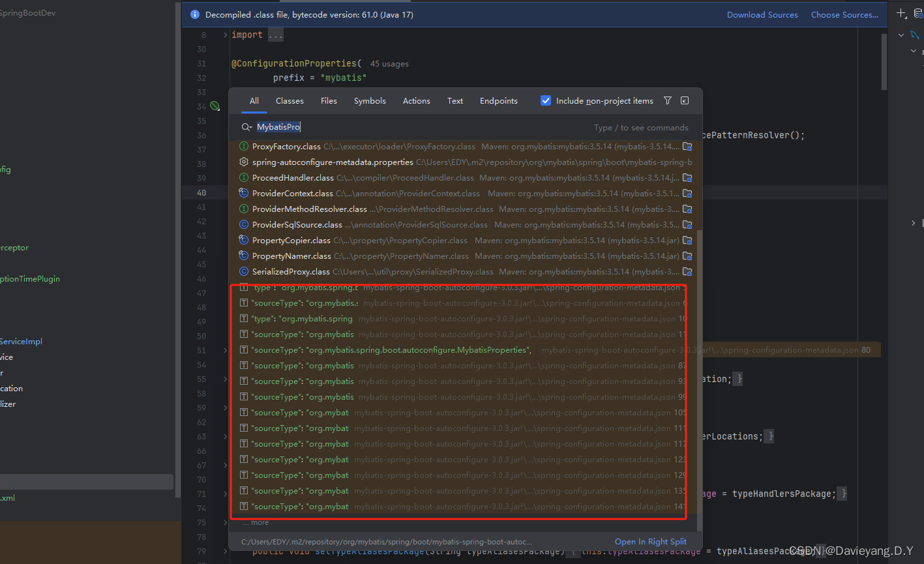Viewport: 924px width, 564px height.
Task: Switch to the Classes search tab
Action: pyautogui.click(x=290, y=101)
